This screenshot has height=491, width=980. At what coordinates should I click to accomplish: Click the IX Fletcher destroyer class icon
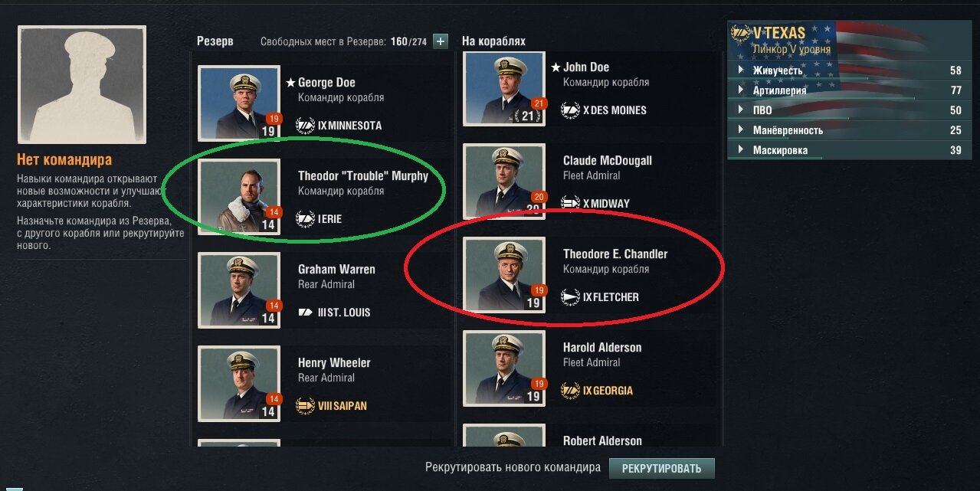[570, 297]
